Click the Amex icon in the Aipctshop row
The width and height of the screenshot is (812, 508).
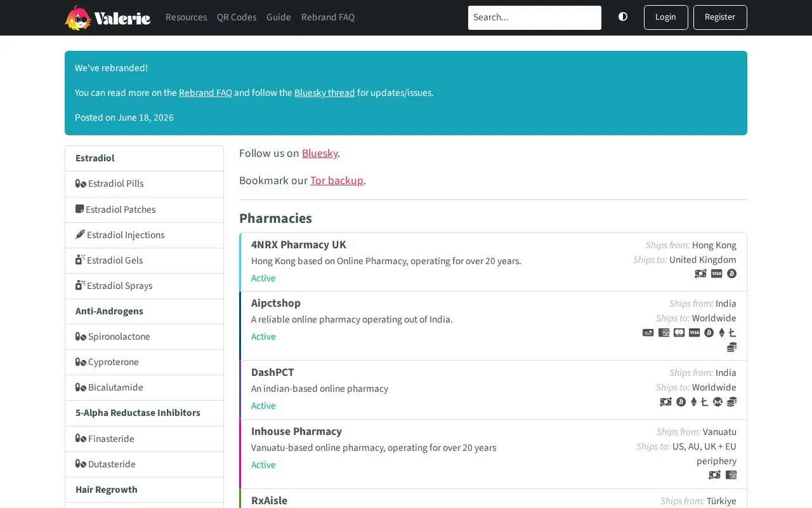click(x=664, y=333)
